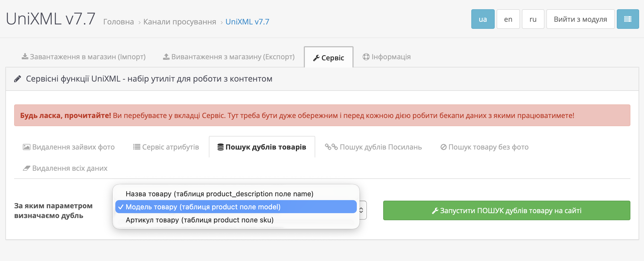Click the Будь ласка, прочитайте! warning text

coord(66,116)
